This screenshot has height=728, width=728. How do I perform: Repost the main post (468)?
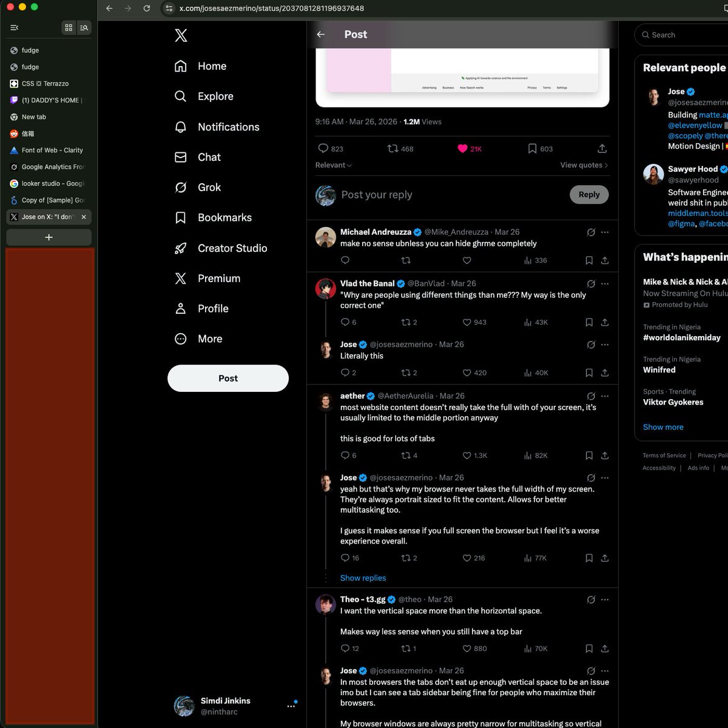pyautogui.click(x=400, y=149)
